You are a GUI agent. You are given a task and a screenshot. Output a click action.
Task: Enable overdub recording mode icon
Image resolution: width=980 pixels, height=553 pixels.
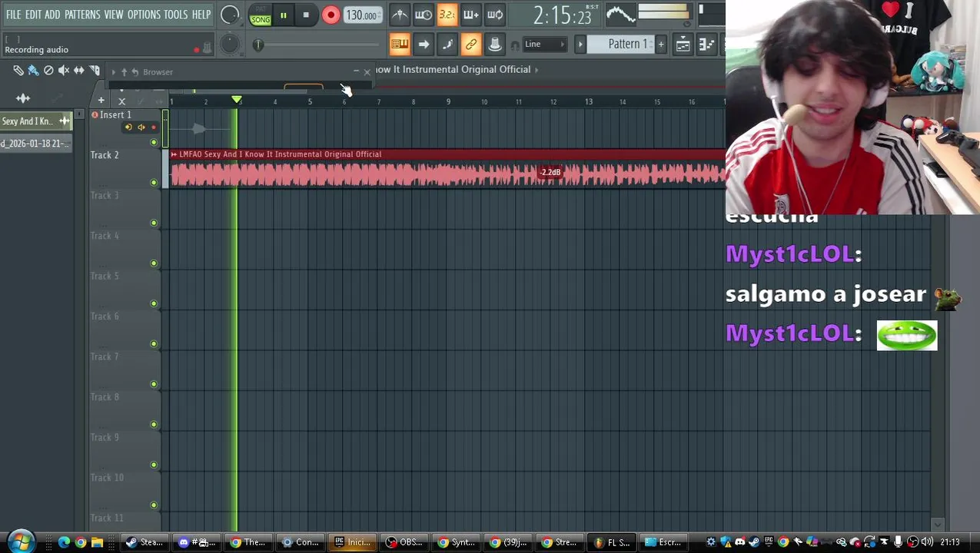471,15
